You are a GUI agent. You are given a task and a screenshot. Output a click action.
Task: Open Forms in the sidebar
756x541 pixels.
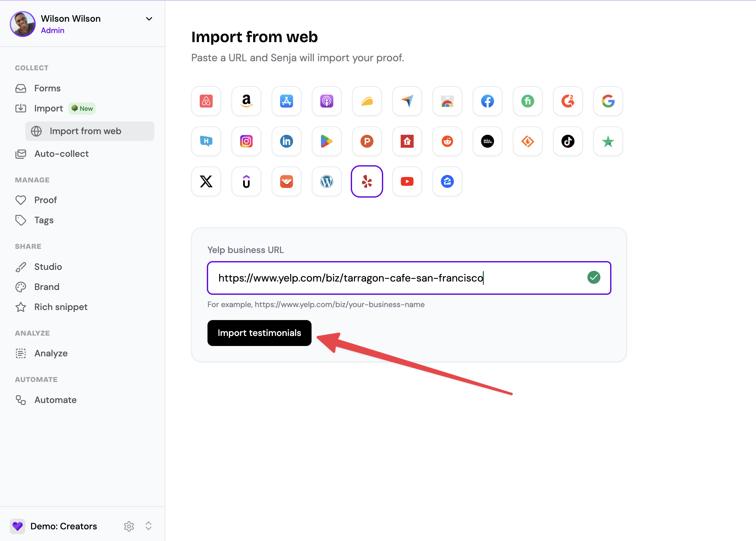pos(47,88)
